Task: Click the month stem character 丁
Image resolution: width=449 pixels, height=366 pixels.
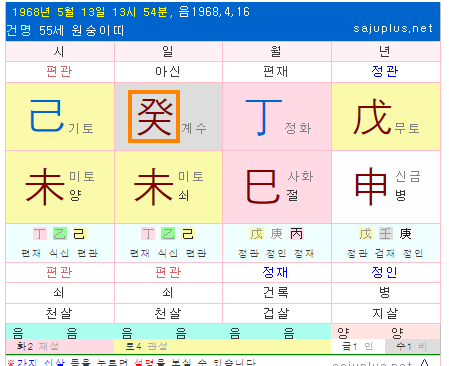Action: [264, 117]
